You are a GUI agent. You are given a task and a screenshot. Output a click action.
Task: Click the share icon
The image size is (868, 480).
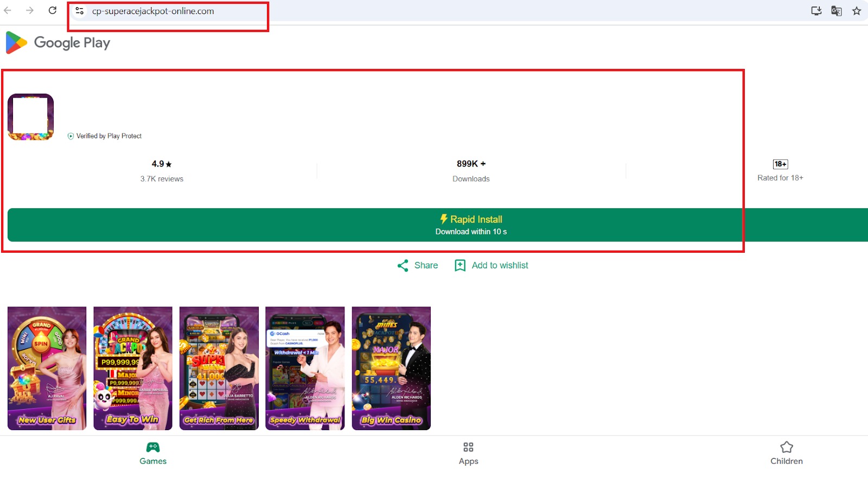pos(403,265)
